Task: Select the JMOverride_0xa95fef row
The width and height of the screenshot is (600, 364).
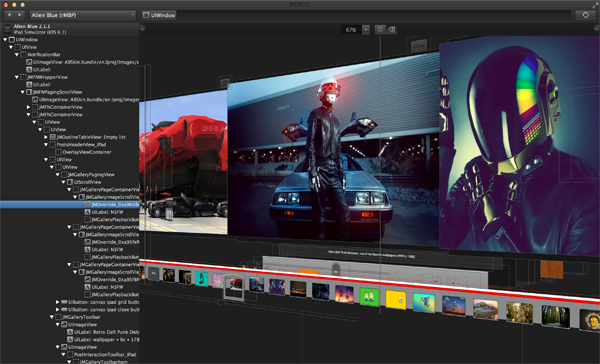Action: [x=69, y=242]
